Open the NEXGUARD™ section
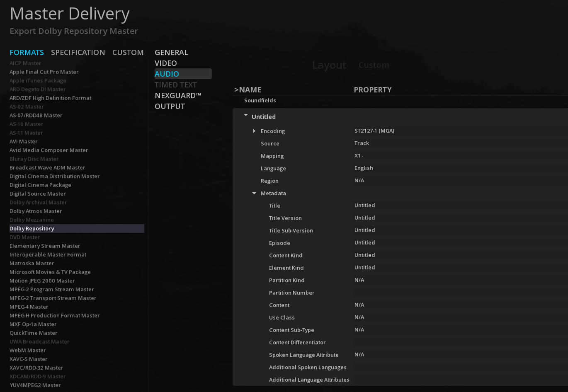568x392 pixels. coord(178,95)
